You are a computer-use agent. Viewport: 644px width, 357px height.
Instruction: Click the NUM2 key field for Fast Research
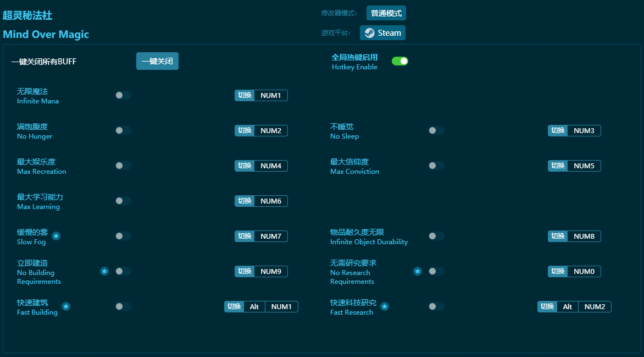pyautogui.click(x=595, y=307)
